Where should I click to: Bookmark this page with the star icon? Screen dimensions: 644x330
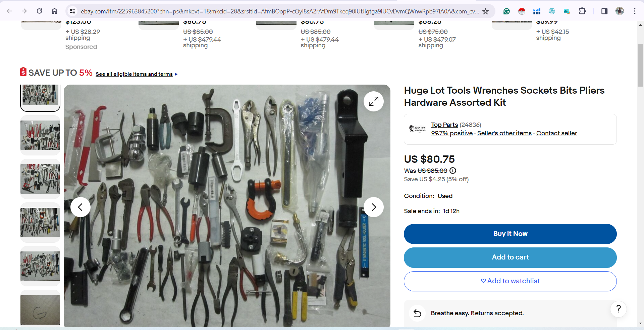[485, 11]
